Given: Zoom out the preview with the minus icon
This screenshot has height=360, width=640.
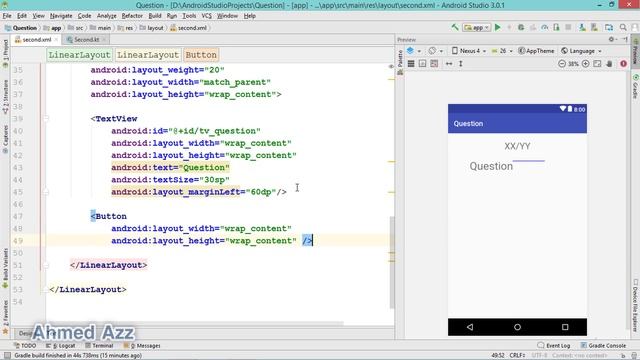Looking at the screenshot, I should click(x=562, y=64).
